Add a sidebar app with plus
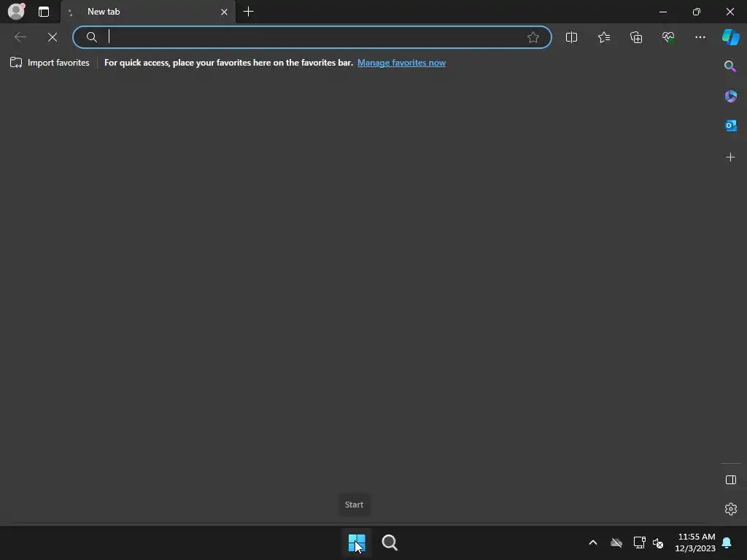The width and height of the screenshot is (747, 560). (730, 157)
